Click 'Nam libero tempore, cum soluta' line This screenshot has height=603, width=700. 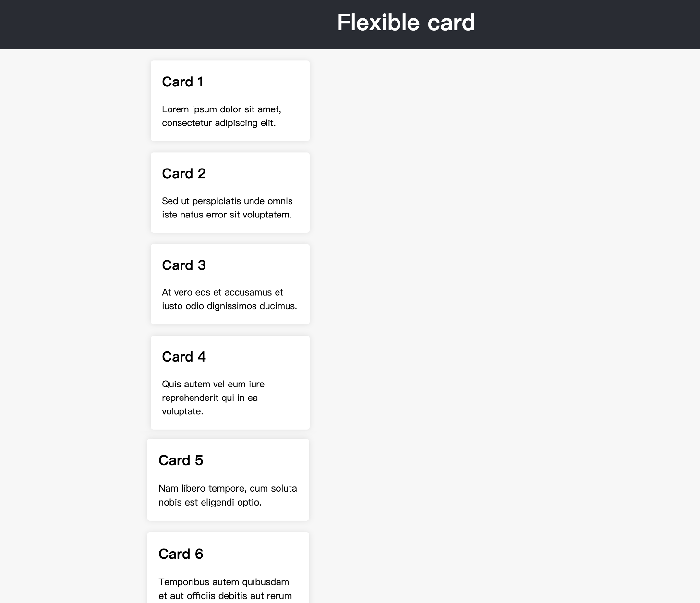228,489
